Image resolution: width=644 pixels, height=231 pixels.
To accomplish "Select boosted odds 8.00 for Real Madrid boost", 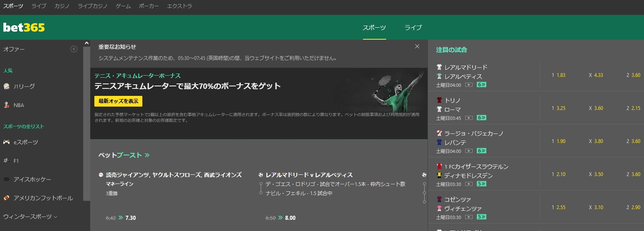I will click(x=290, y=217).
